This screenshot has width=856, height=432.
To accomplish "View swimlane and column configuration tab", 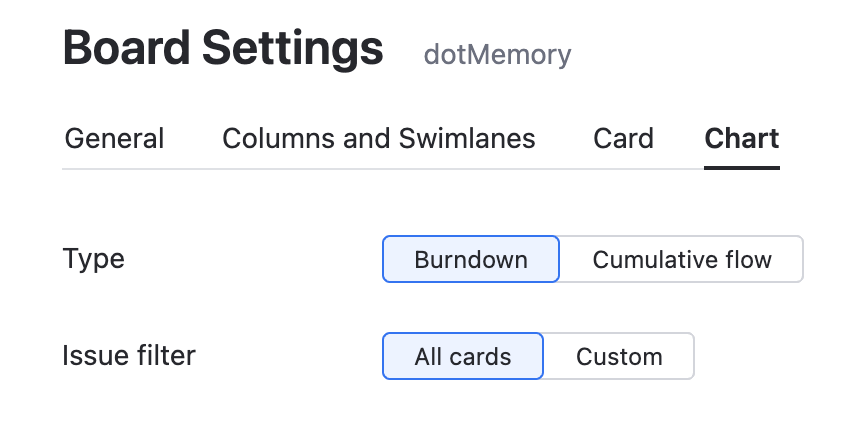I will coord(378,138).
